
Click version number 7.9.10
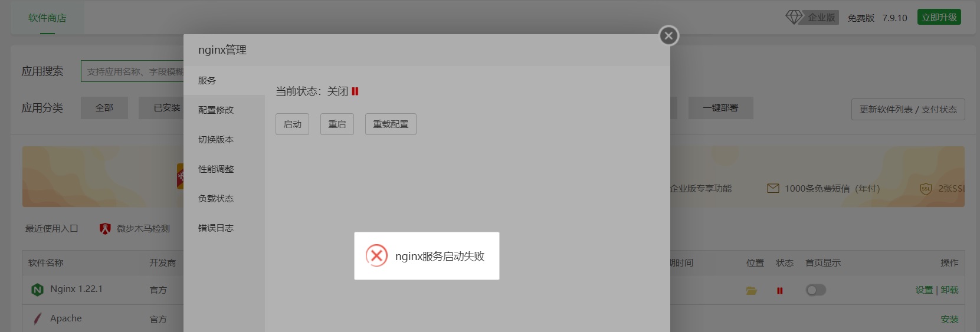pyautogui.click(x=894, y=18)
